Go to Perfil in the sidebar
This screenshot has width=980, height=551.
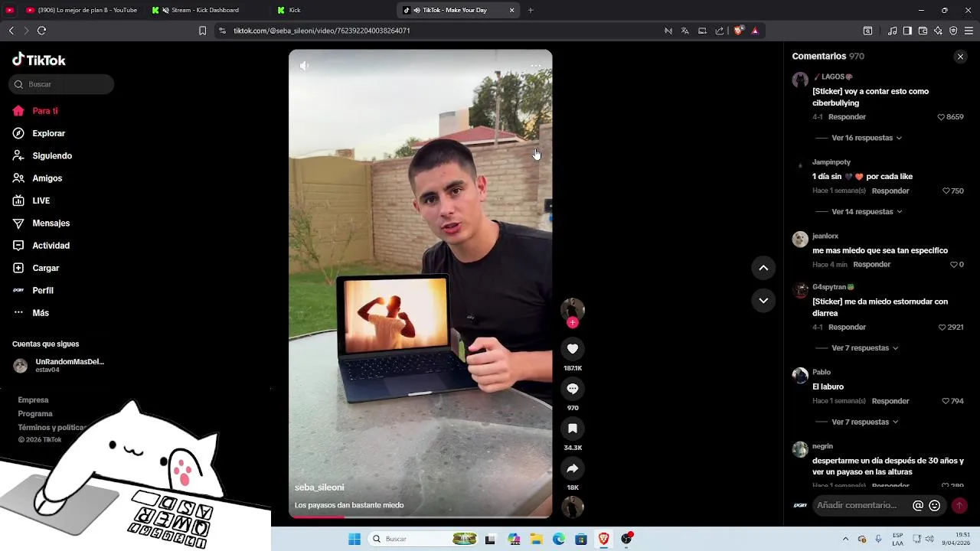(33, 291)
